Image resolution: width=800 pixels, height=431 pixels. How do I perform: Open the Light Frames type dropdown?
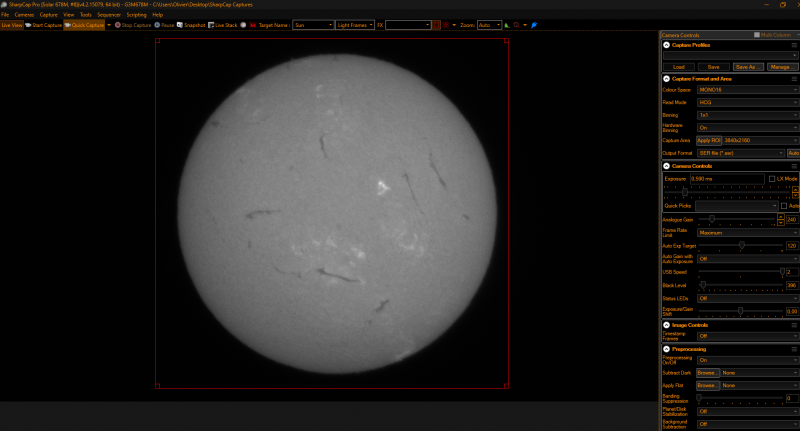[355, 25]
